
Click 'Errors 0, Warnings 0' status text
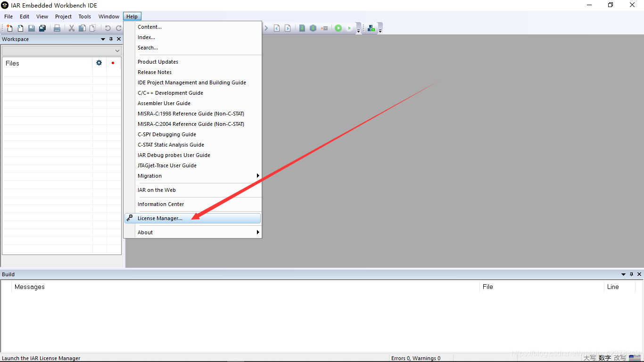click(416, 358)
